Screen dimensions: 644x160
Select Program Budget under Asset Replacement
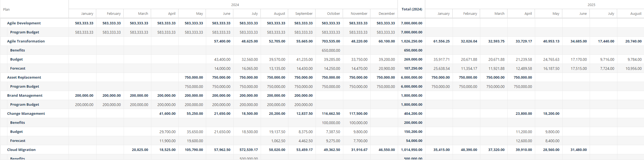click(x=25, y=86)
